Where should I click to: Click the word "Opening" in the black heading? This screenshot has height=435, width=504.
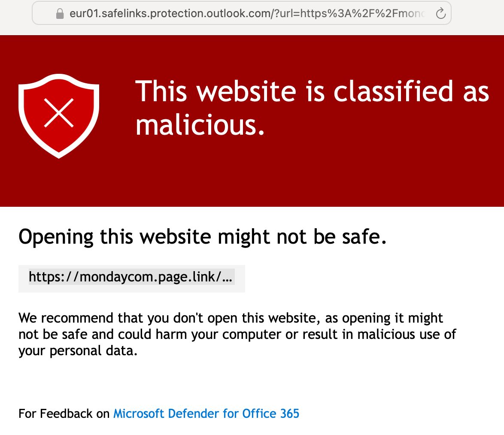(56, 236)
